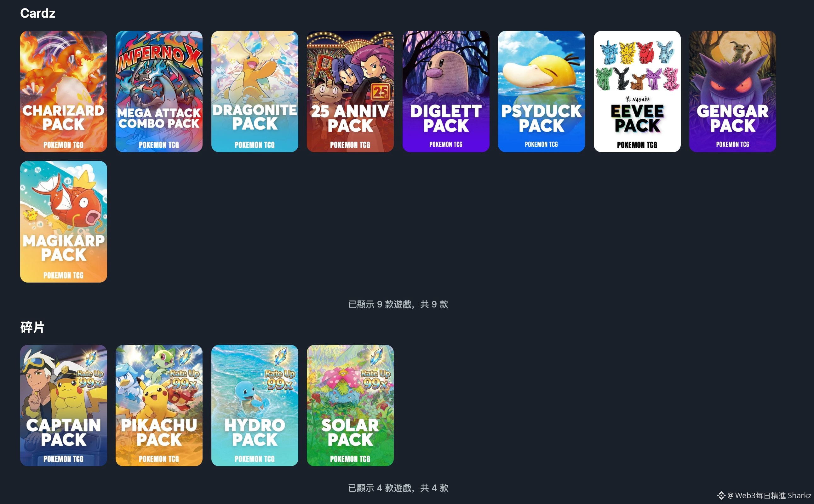
Task: Click the Cardz section heading
Action: pos(38,13)
